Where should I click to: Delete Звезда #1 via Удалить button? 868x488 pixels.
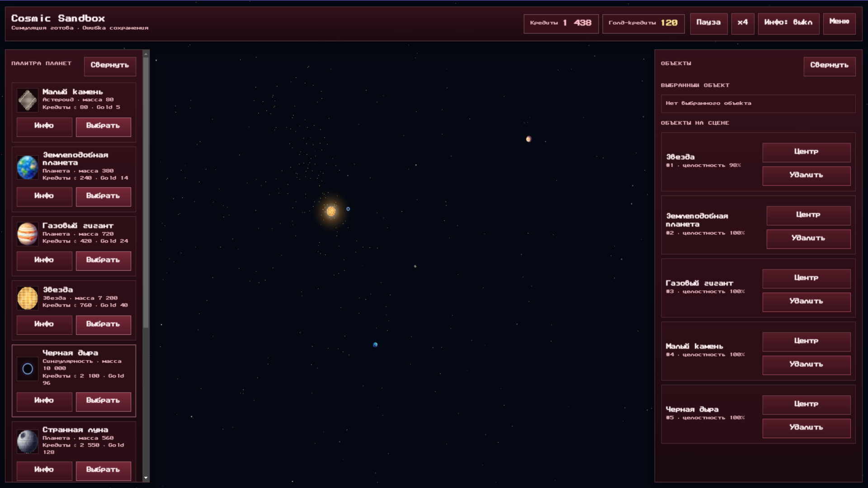click(806, 176)
